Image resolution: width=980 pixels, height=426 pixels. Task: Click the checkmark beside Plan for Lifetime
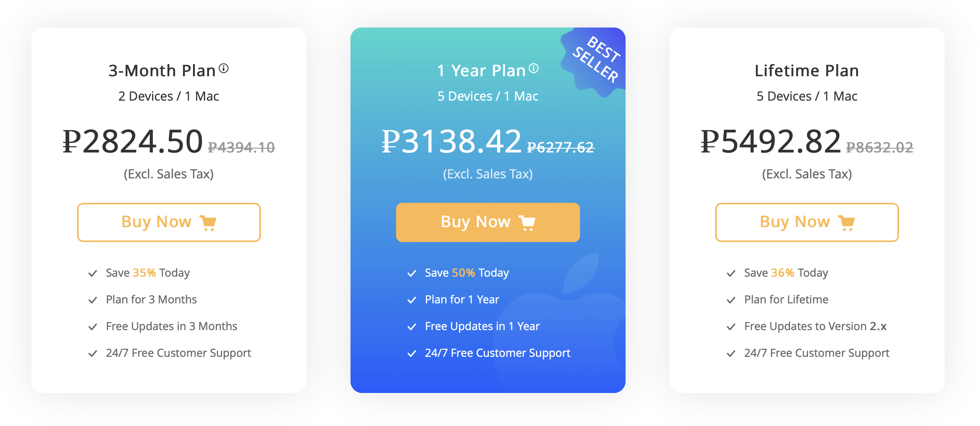click(731, 300)
